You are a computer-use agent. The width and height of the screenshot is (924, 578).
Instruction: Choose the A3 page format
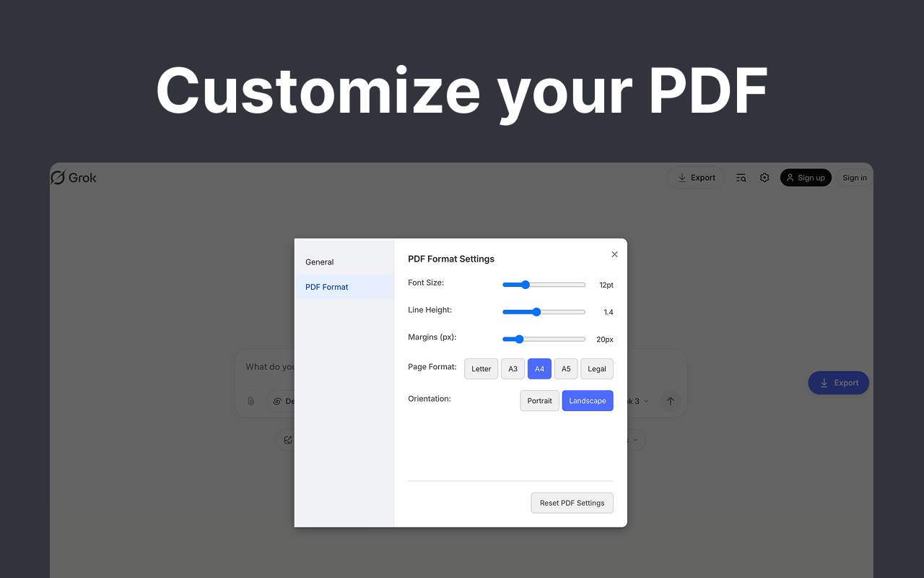[513, 368]
